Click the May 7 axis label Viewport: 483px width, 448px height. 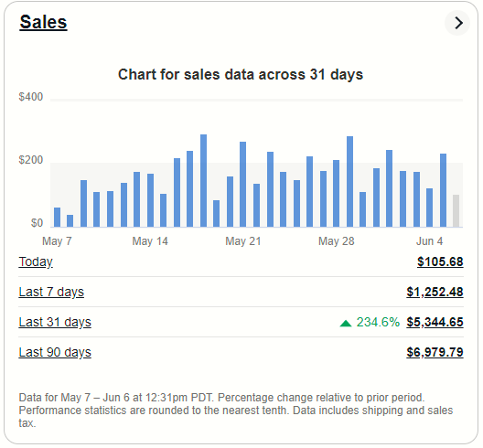[x=58, y=241]
